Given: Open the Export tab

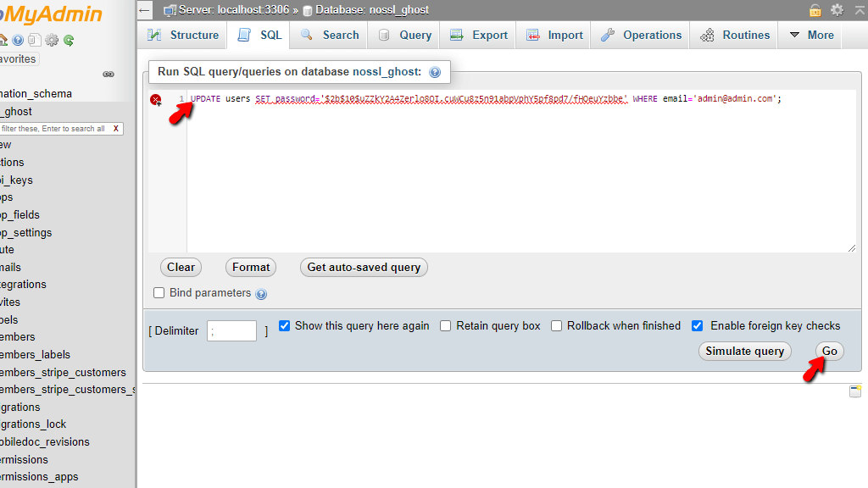Looking at the screenshot, I should (478, 35).
